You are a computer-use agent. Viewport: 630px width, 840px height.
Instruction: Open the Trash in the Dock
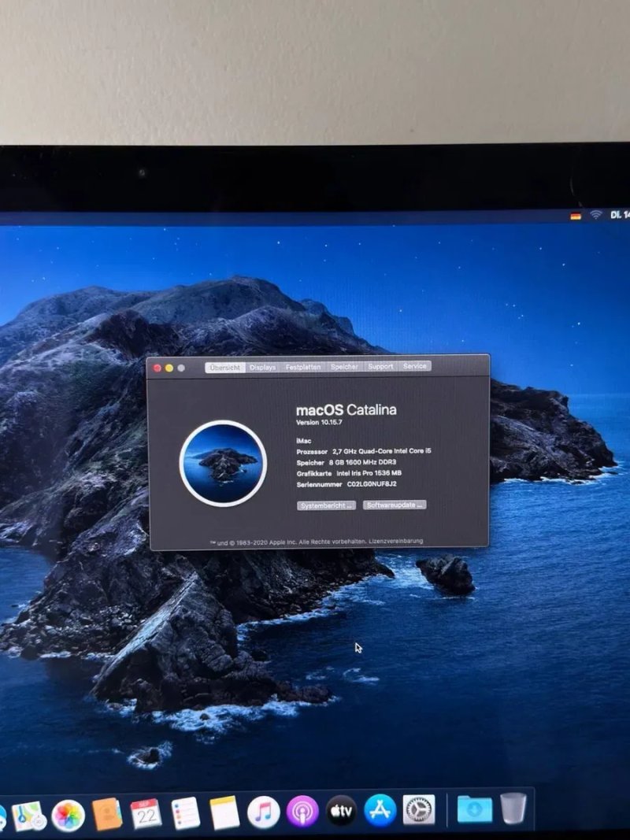pos(513,807)
